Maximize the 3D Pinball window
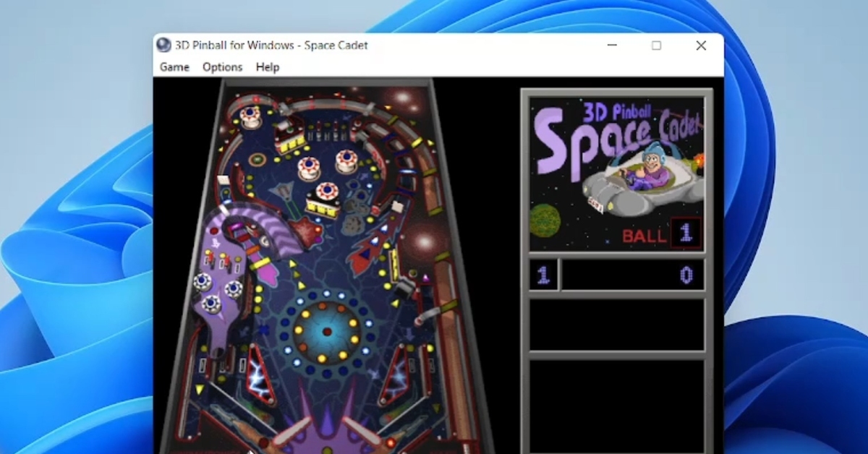The height and width of the screenshot is (454, 868). pos(656,45)
